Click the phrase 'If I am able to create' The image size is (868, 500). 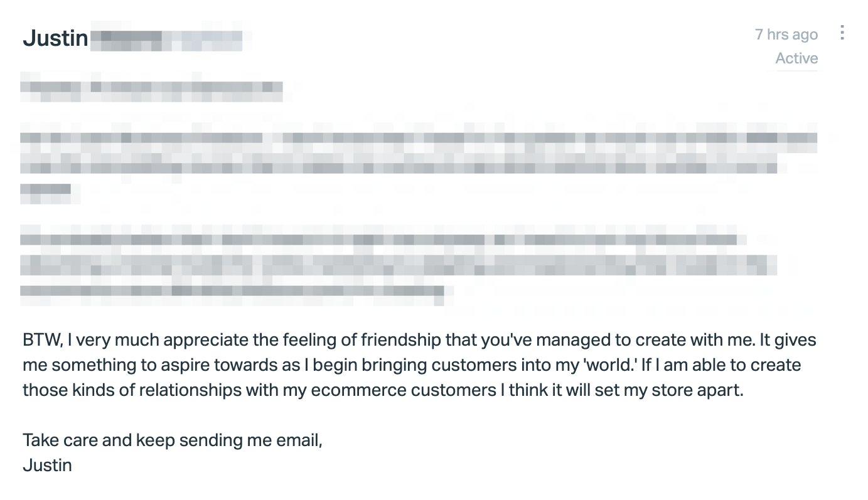[721, 365]
